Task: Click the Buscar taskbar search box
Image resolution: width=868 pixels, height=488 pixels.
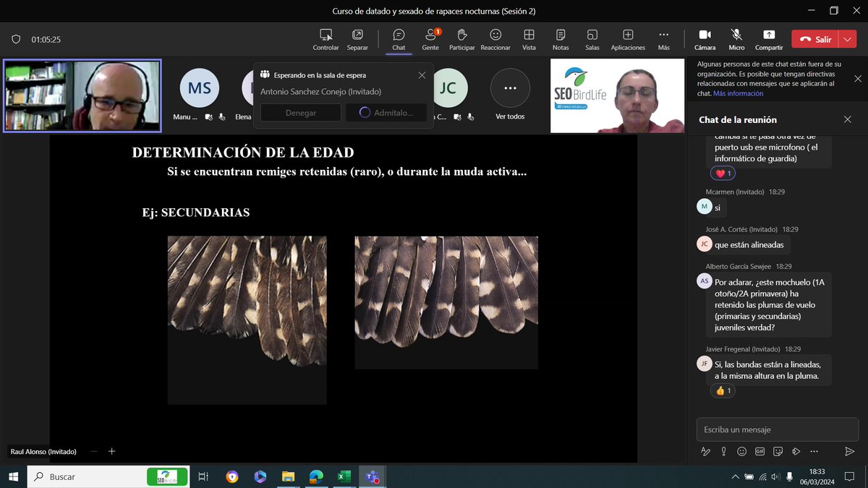Action: 109,476
